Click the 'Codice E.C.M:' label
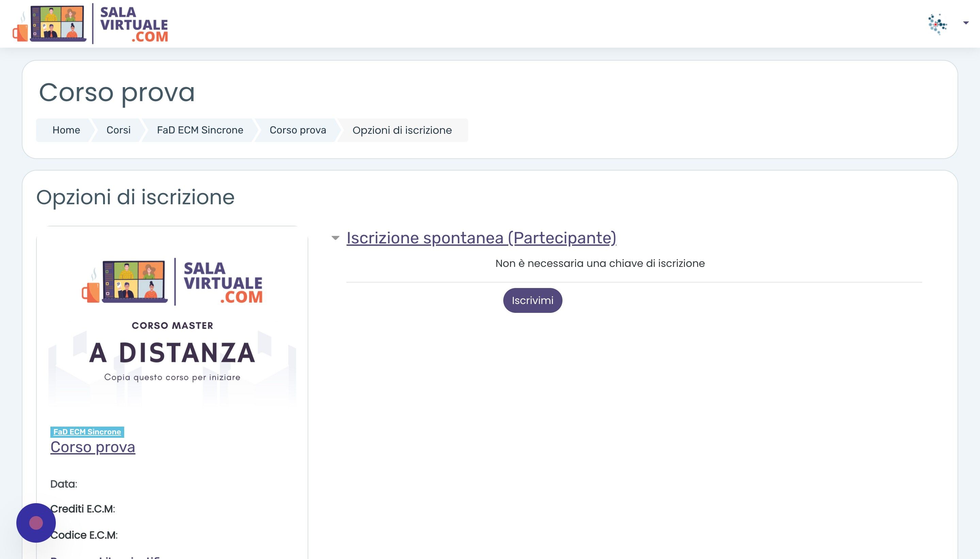980x559 pixels. (x=84, y=535)
